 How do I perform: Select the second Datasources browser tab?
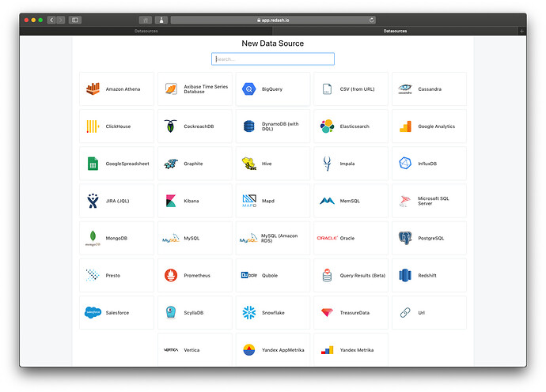tap(395, 31)
